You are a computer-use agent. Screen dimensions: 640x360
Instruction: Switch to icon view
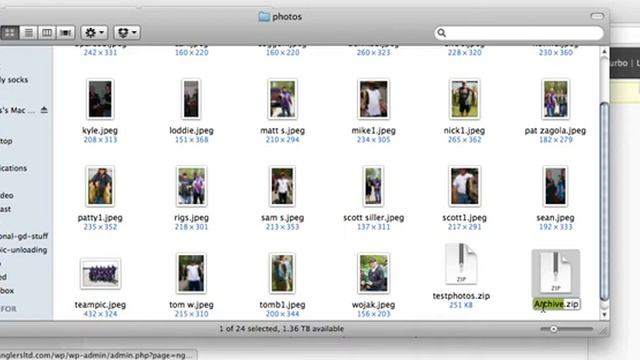(x=10, y=32)
